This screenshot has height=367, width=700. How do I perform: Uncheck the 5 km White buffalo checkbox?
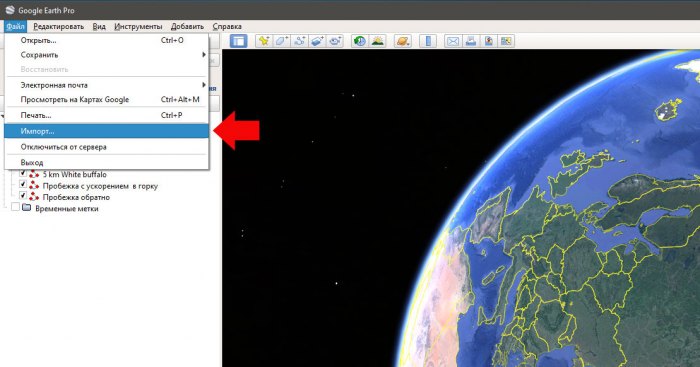(23, 173)
